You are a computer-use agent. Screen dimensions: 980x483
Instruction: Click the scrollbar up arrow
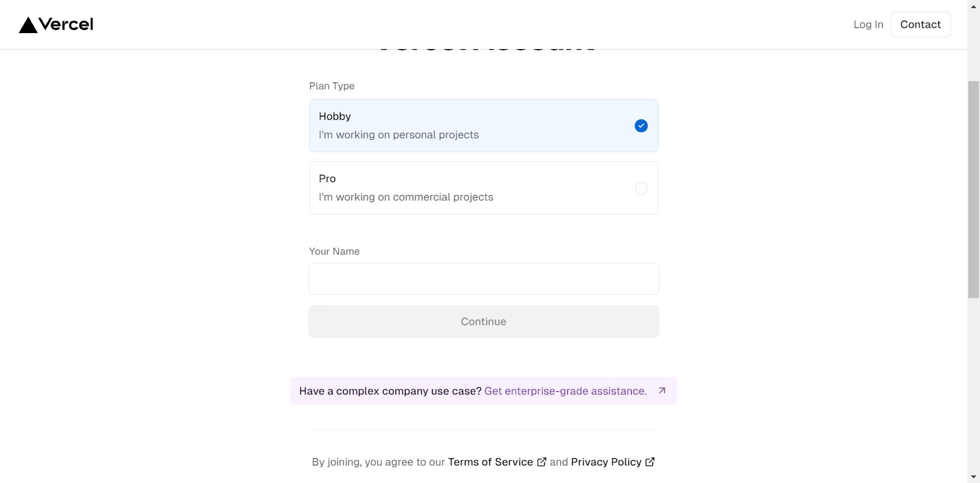point(973,6)
